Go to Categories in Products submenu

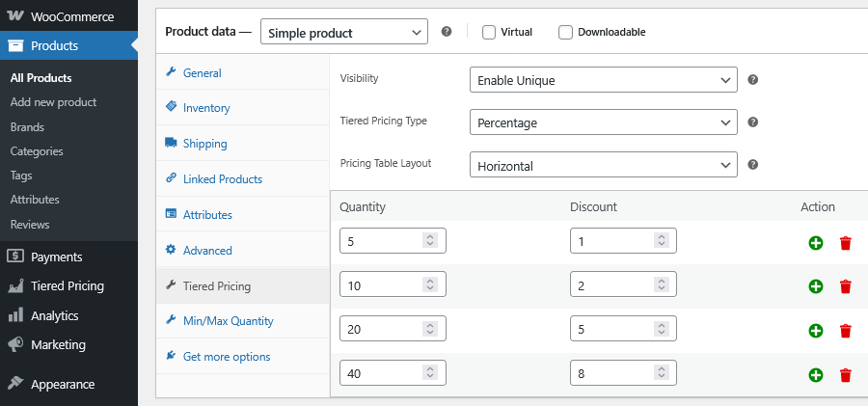tap(37, 151)
